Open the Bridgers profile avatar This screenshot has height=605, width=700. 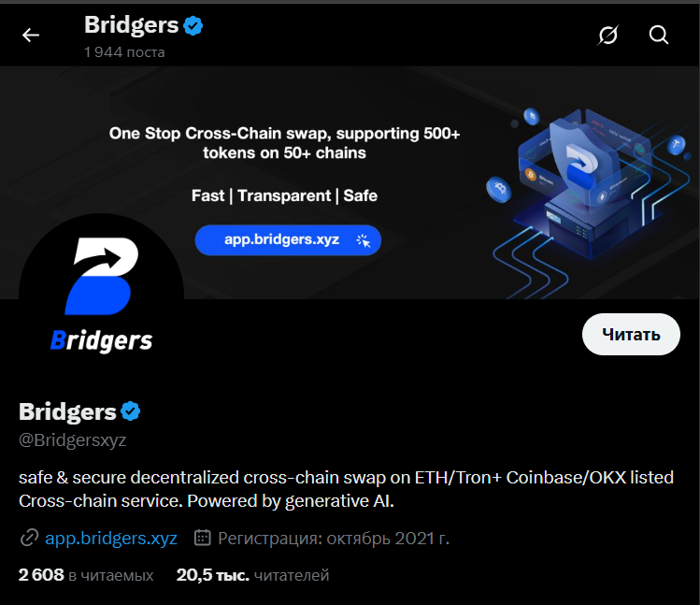(101, 295)
